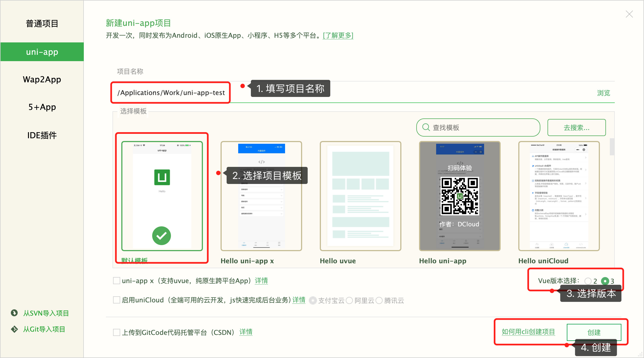Click the 创建 button
The image size is (644, 358).
pos(594,332)
